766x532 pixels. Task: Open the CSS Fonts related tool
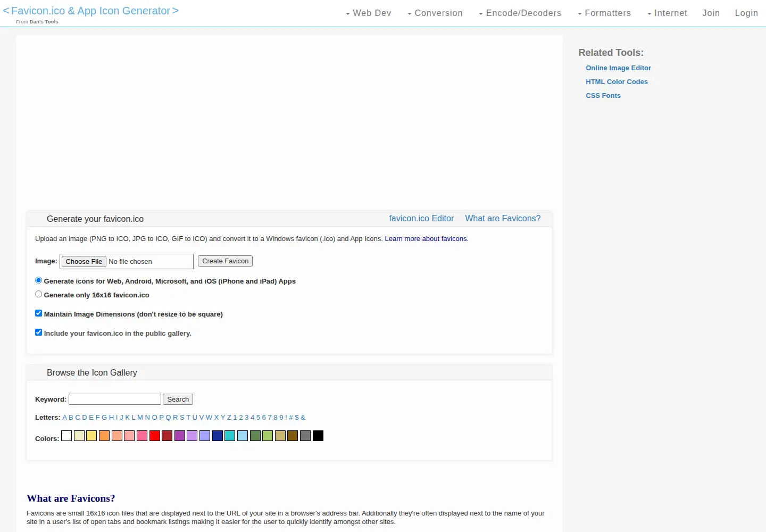pyautogui.click(x=603, y=96)
